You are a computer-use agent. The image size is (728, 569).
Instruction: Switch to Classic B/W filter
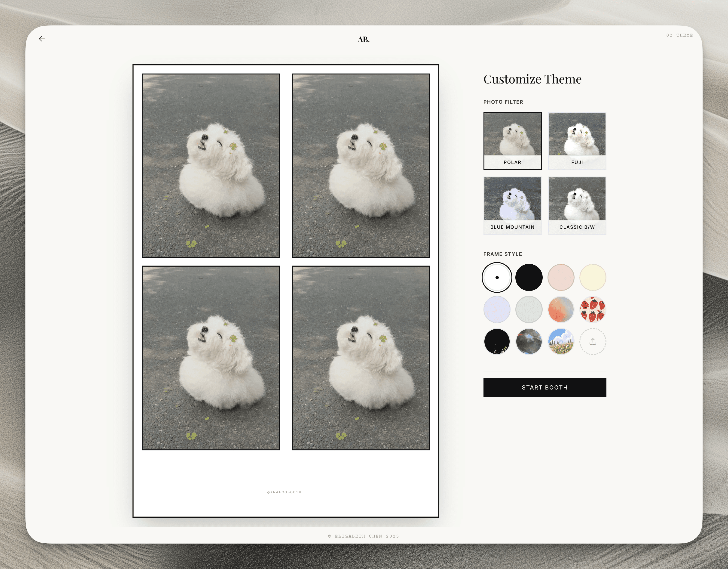tap(577, 205)
